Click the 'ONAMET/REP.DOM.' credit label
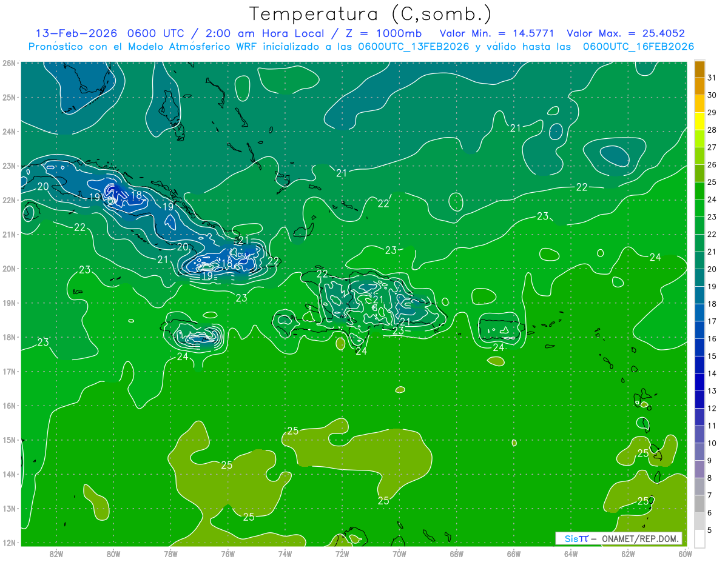 click(x=639, y=538)
